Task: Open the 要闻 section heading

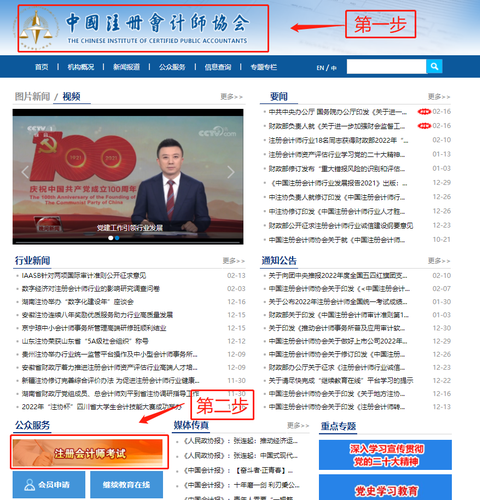Action: coord(279,97)
